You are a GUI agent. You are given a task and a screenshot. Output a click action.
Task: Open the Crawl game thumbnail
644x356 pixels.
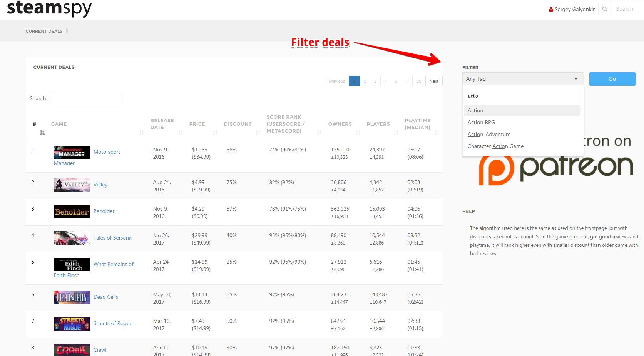(72, 350)
